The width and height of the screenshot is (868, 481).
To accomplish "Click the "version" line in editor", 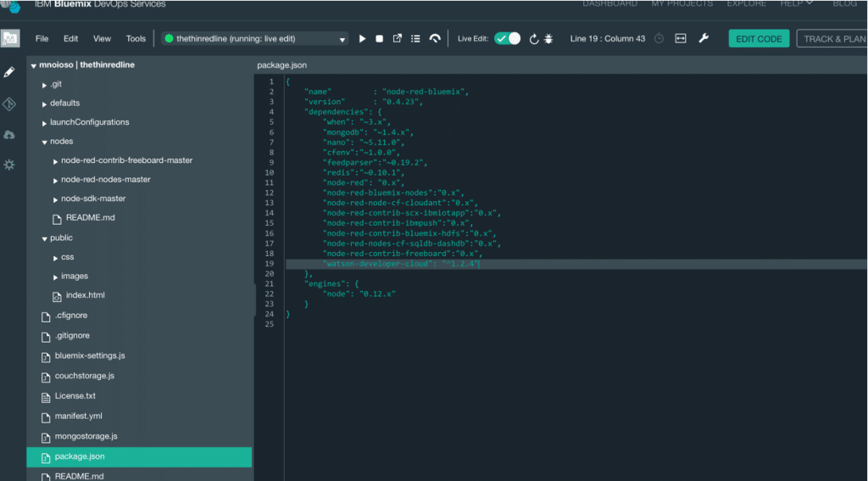I will click(363, 102).
